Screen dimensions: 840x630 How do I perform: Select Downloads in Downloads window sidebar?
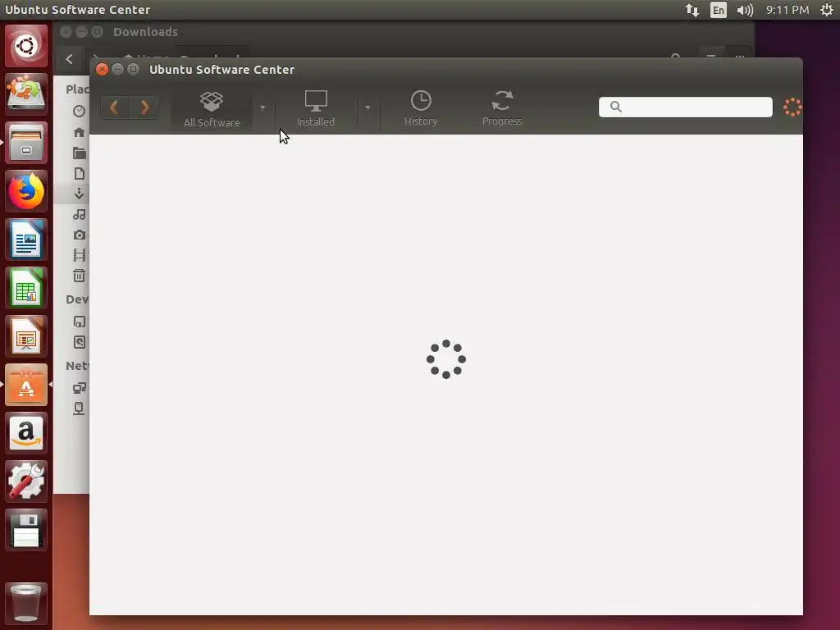point(79,194)
